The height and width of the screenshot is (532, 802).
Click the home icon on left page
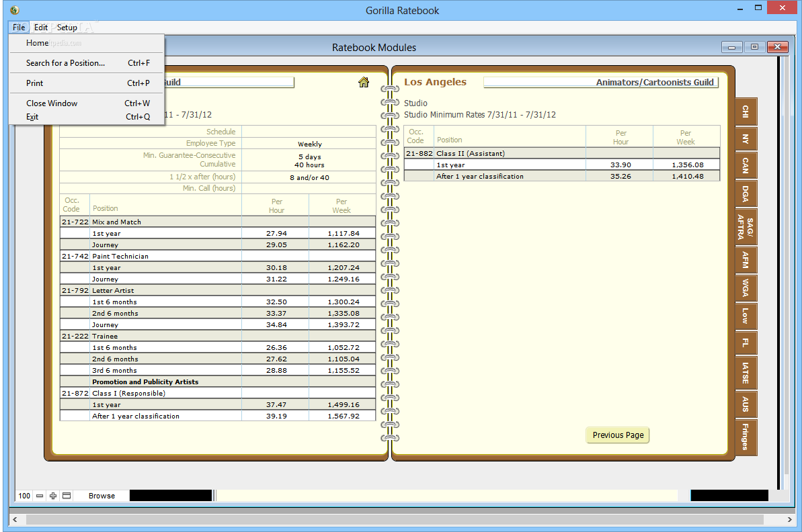[x=364, y=82]
